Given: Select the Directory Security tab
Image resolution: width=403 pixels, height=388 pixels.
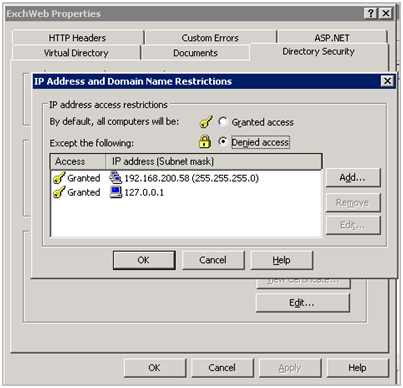Looking at the screenshot, I should (x=319, y=52).
